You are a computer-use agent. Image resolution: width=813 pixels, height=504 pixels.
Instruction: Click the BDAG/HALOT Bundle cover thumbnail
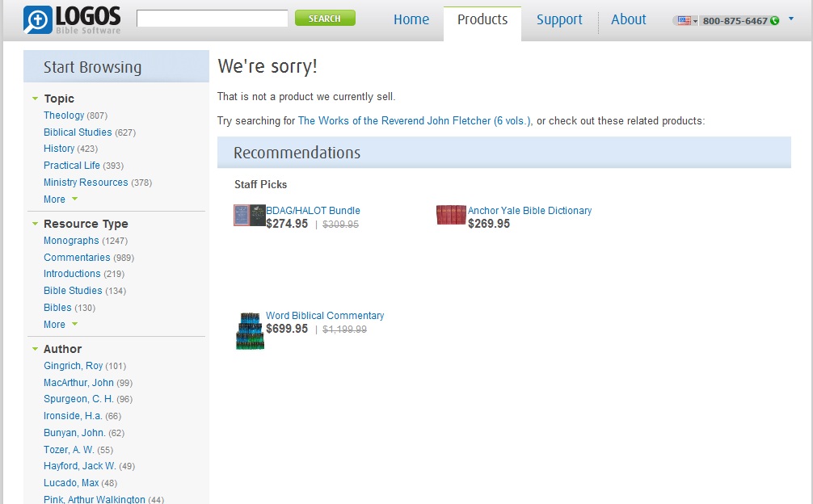coord(250,216)
